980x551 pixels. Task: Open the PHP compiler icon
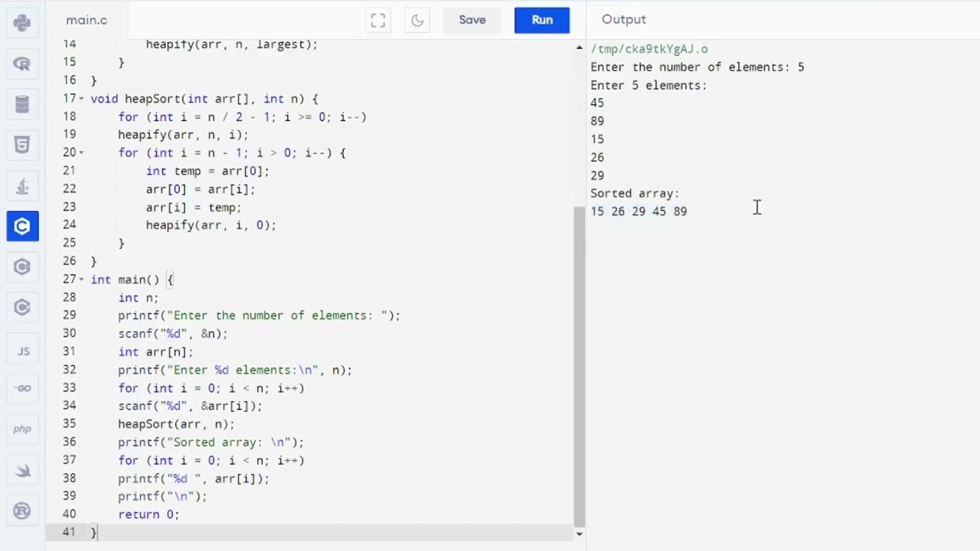(x=22, y=429)
